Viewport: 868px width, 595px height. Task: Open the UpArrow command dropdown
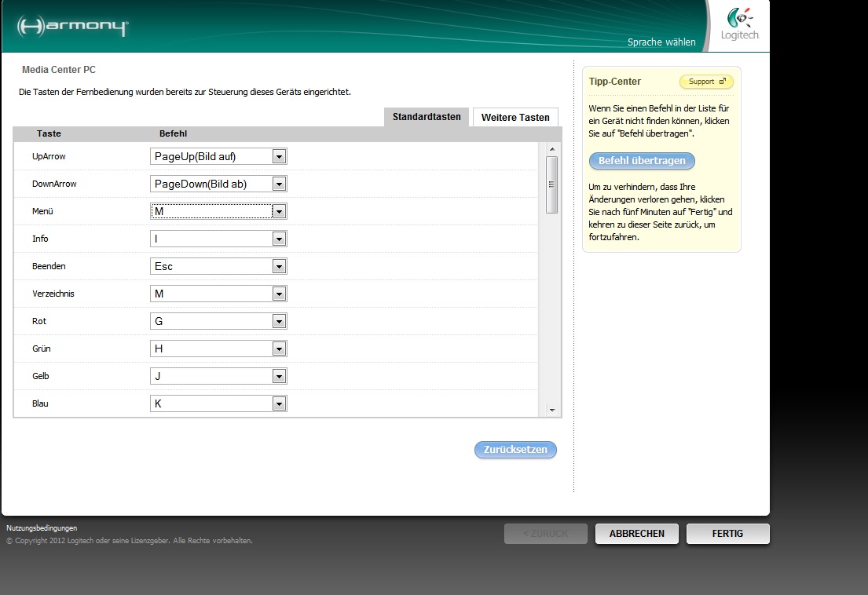[x=218, y=156]
